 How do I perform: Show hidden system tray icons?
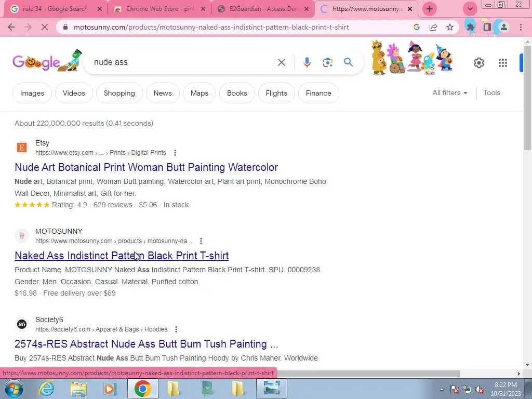click(442, 389)
